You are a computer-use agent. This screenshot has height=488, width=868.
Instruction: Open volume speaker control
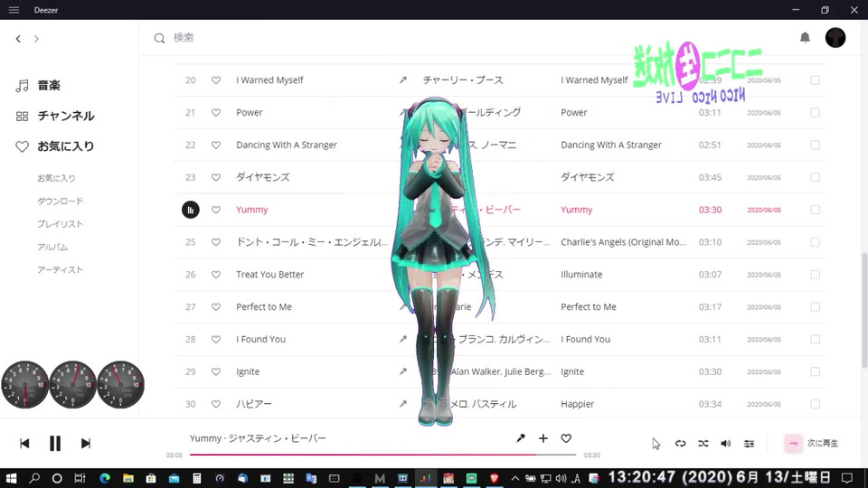coord(726,443)
